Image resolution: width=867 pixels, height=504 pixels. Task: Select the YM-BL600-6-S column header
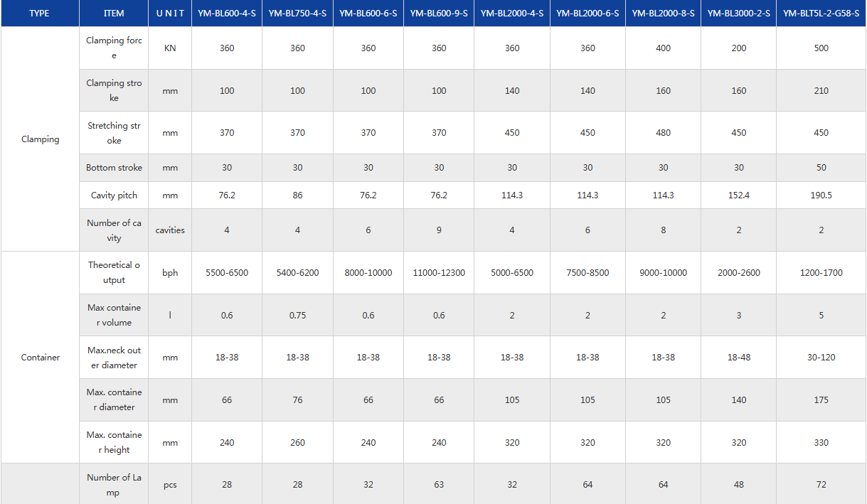point(368,14)
